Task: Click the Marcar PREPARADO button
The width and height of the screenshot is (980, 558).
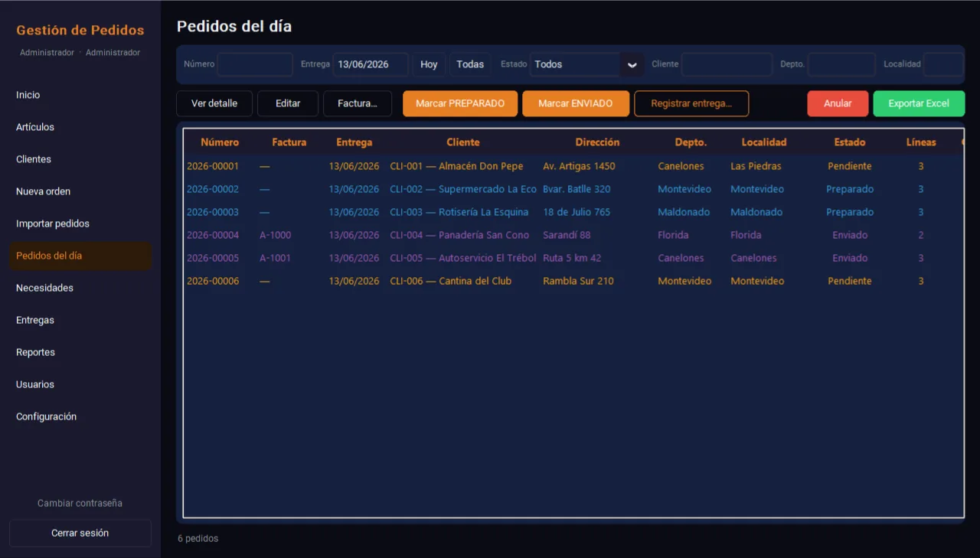Action: coord(460,103)
